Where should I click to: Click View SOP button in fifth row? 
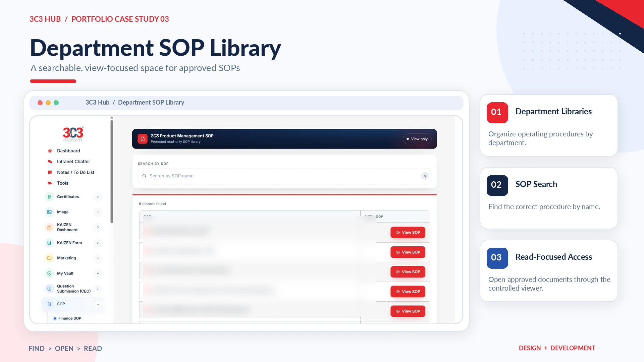coord(408,311)
